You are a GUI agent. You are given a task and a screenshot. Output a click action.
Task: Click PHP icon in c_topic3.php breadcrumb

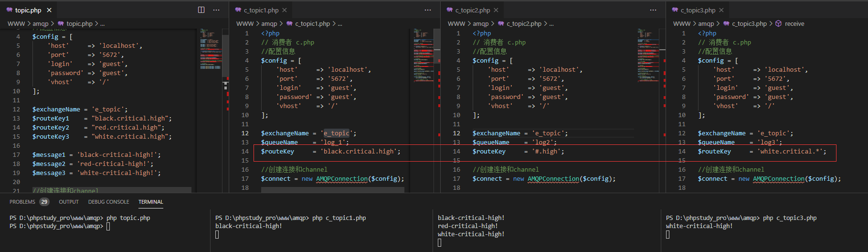[x=726, y=23]
